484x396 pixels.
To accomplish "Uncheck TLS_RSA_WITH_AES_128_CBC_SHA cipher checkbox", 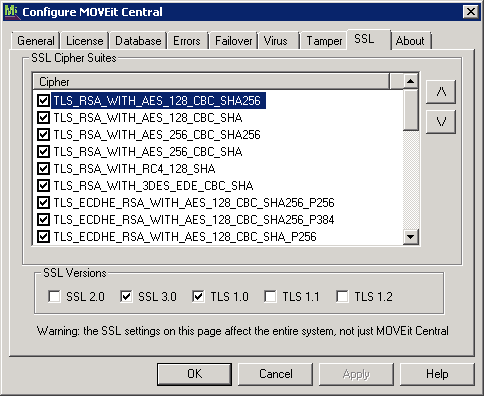I will click(43, 117).
